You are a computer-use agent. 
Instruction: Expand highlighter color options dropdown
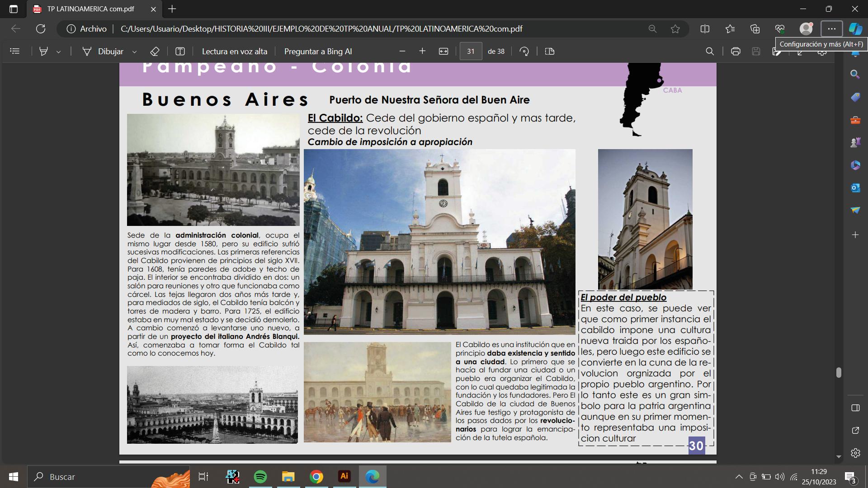(58, 52)
